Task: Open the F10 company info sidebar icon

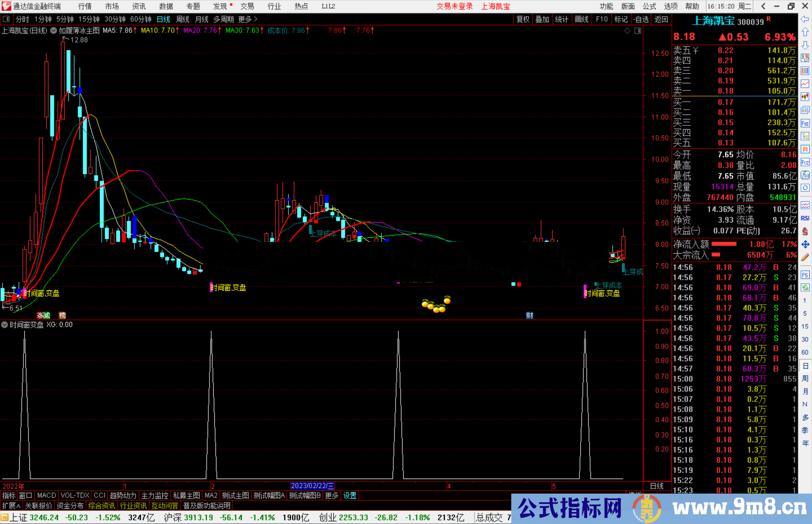Action: tap(805, 124)
